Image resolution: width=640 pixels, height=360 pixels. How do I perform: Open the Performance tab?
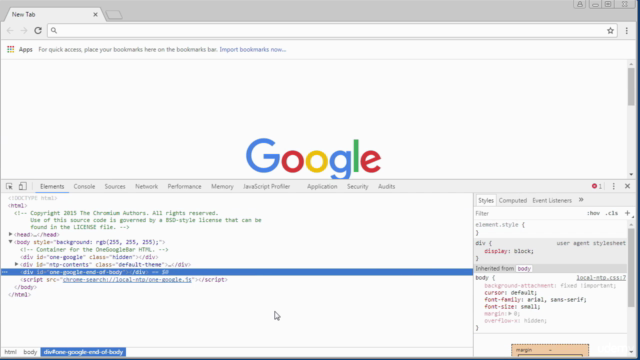[x=184, y=187]
